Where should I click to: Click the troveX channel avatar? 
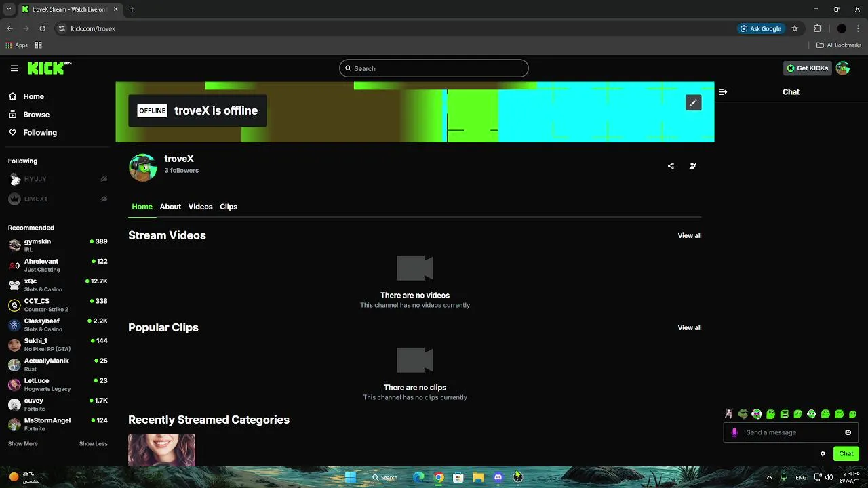coord(142,167)
